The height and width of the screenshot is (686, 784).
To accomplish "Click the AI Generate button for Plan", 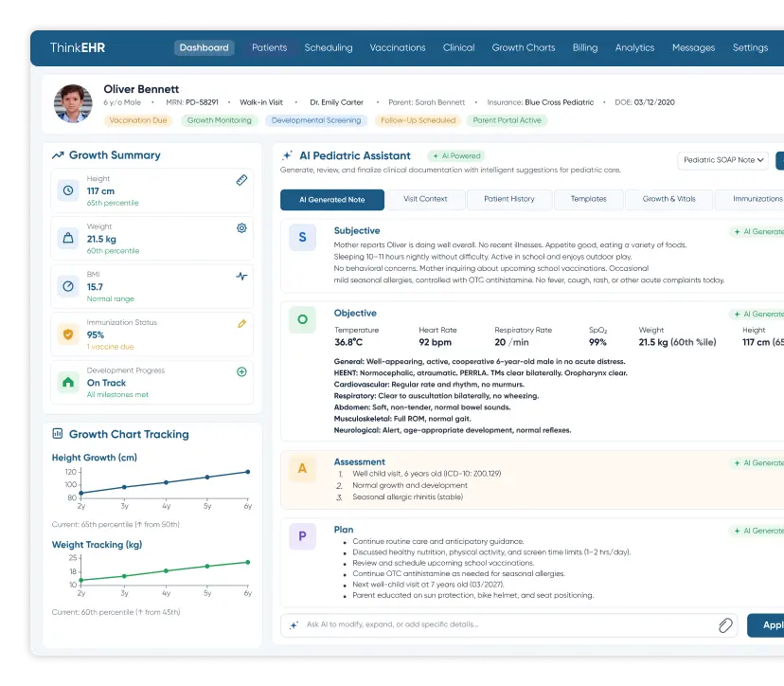I will [756, 531].
